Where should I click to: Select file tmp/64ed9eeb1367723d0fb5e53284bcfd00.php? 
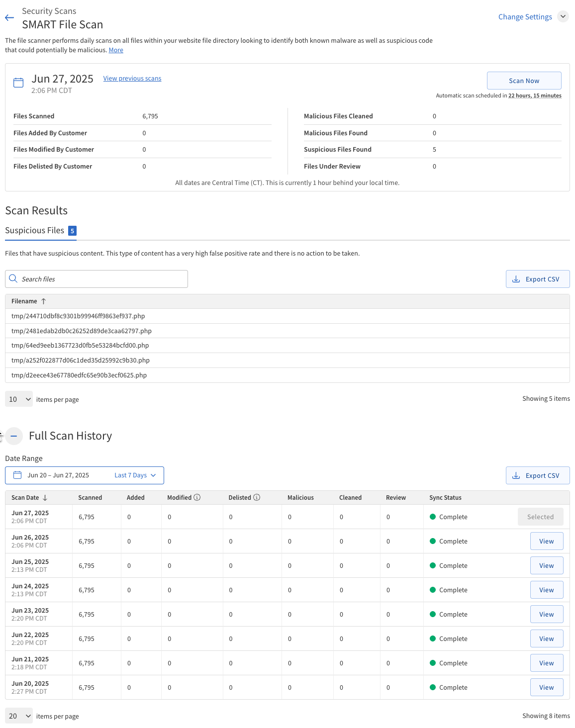[287, 346]
